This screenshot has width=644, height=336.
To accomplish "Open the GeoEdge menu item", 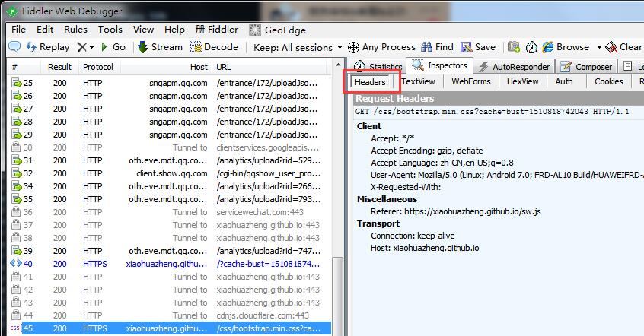I will 278,30.
